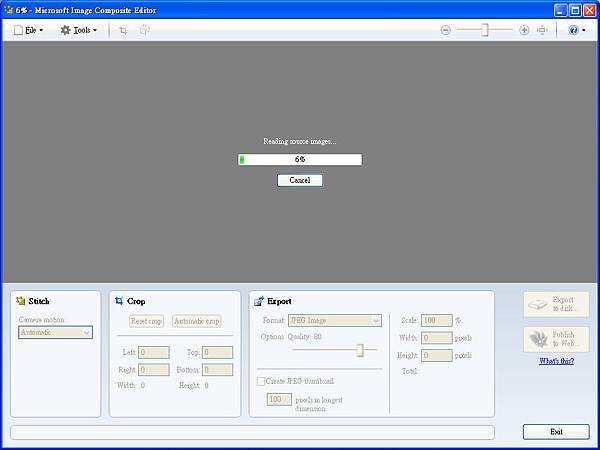The width and height of the screenshot is (600, 450).
Task: Click the thumbnail pixels size field
Action: 279,399
